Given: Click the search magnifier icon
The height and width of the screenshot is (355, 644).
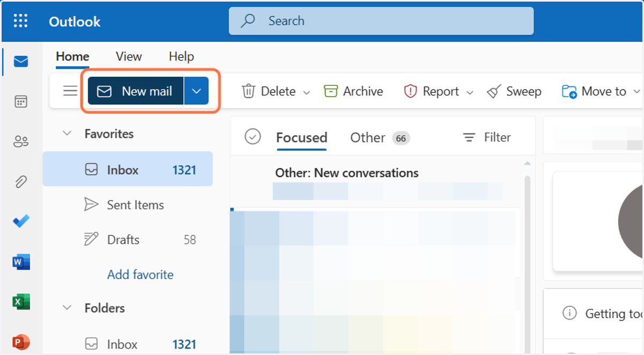Looking at the screenshot, I should tap(247, 21).
